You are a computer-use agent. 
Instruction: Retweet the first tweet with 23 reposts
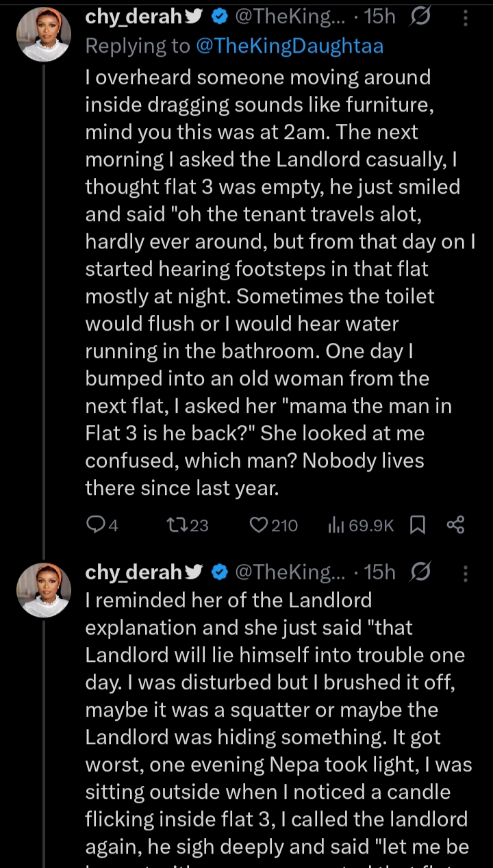(176, 525)
